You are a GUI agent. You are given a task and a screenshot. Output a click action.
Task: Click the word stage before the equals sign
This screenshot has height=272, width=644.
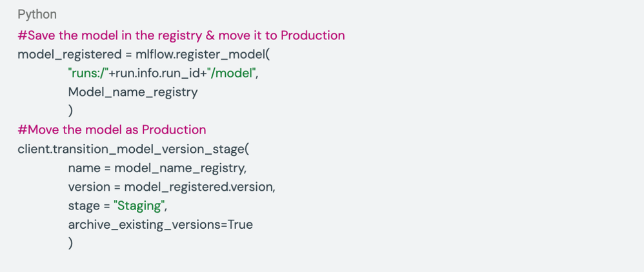(x=84, y=206)
